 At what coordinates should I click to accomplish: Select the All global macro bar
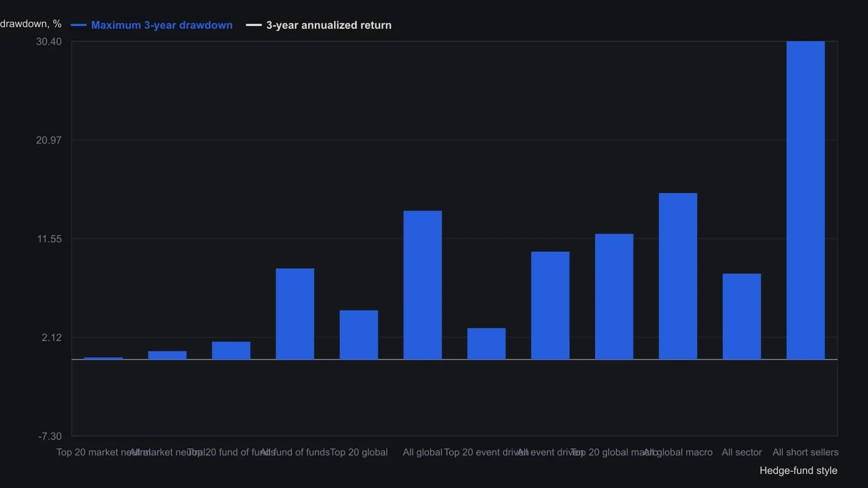[678, 276]
